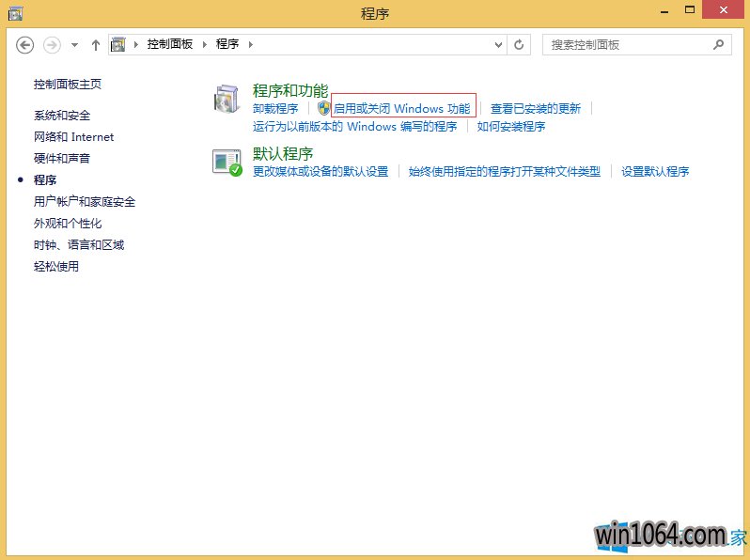The image size is (750, 560).
Task: Maximize the 程序 window
Action: click(x=689, y=9)
